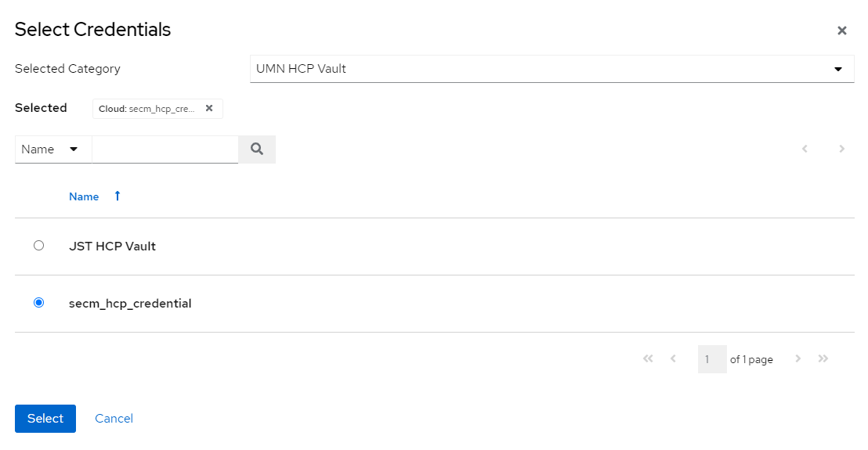The image size is (868, 450).
Task: Click the page number input box
Action: click(x=712, y=359)
